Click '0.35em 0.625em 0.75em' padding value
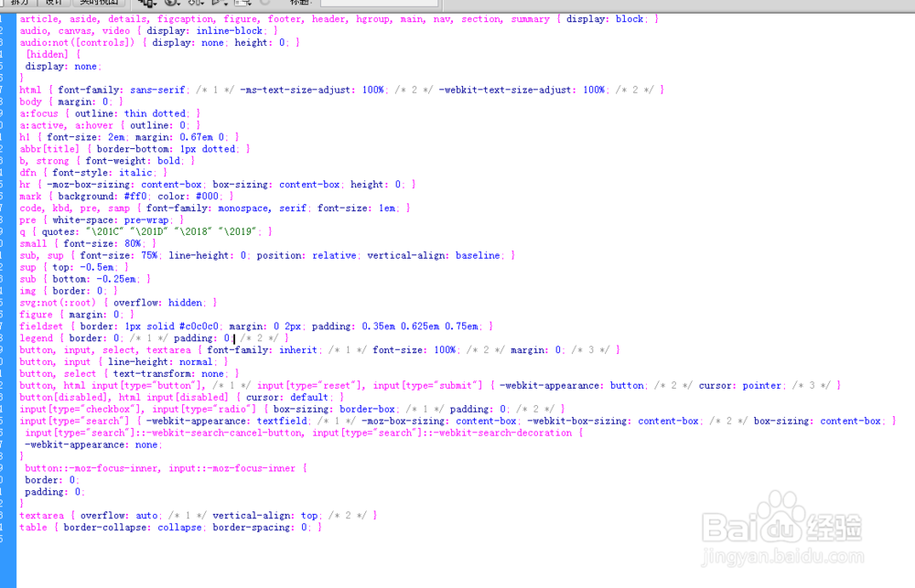 pos(420,326)
